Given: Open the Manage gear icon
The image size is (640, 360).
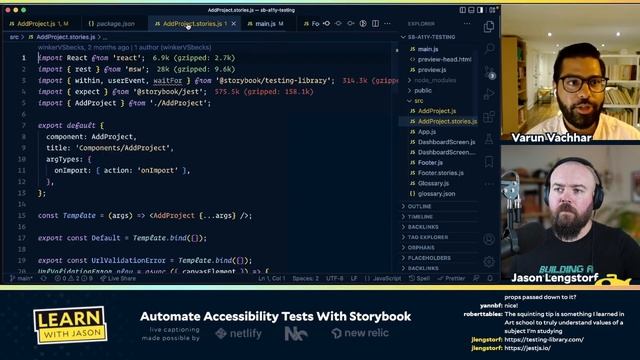Looking at the screenshot, I should coord(489,262).
